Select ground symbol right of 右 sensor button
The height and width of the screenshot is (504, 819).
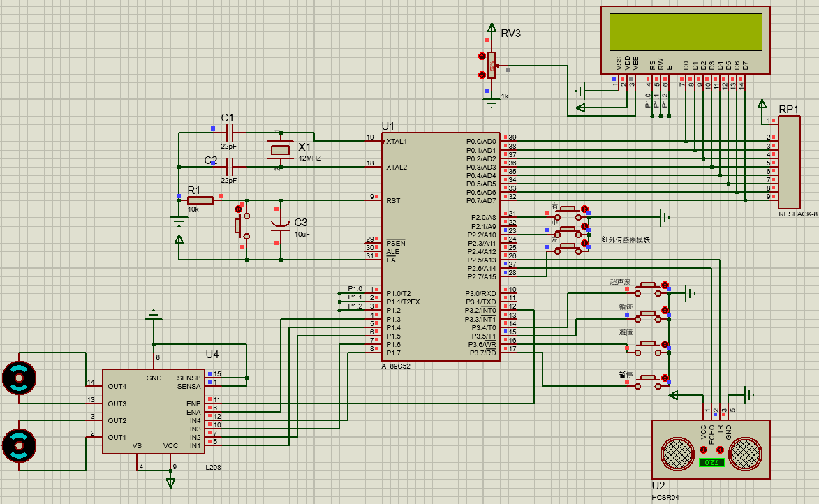[665, 217]
